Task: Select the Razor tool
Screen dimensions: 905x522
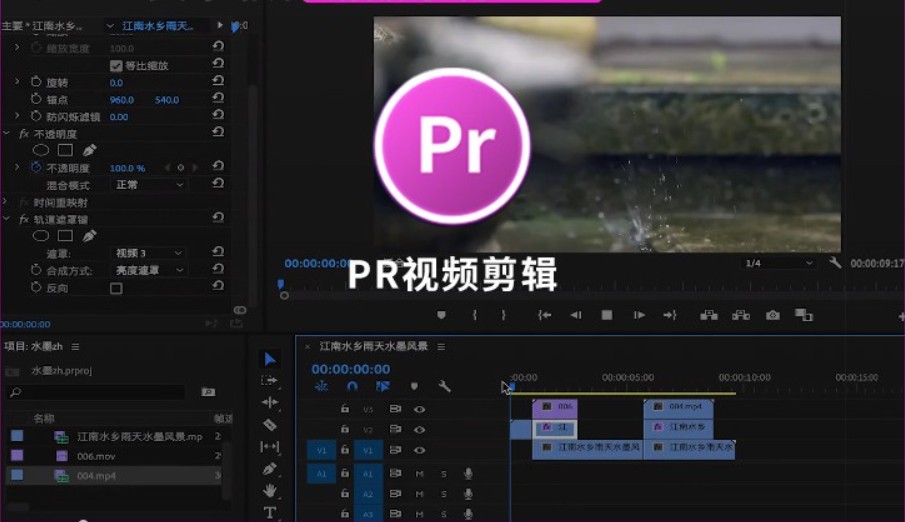Action: pos(270,425)
